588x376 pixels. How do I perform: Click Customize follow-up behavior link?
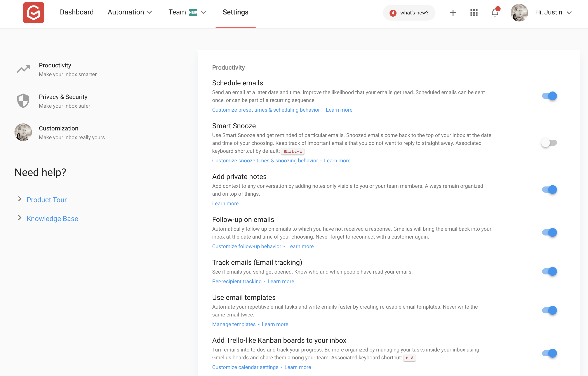(x=247, y=247)
